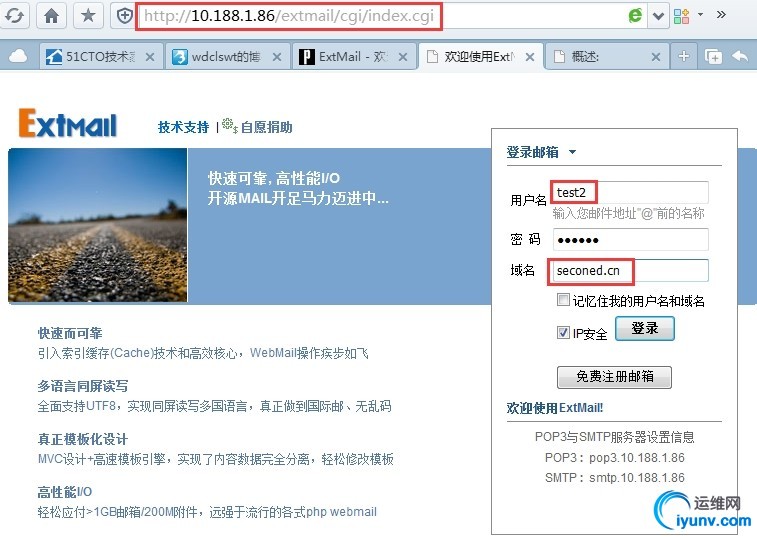The height and width of the screenshot is (537, 757).
Task: Click the restore closed tab arrow icon
Action: (x=740, y=56)
